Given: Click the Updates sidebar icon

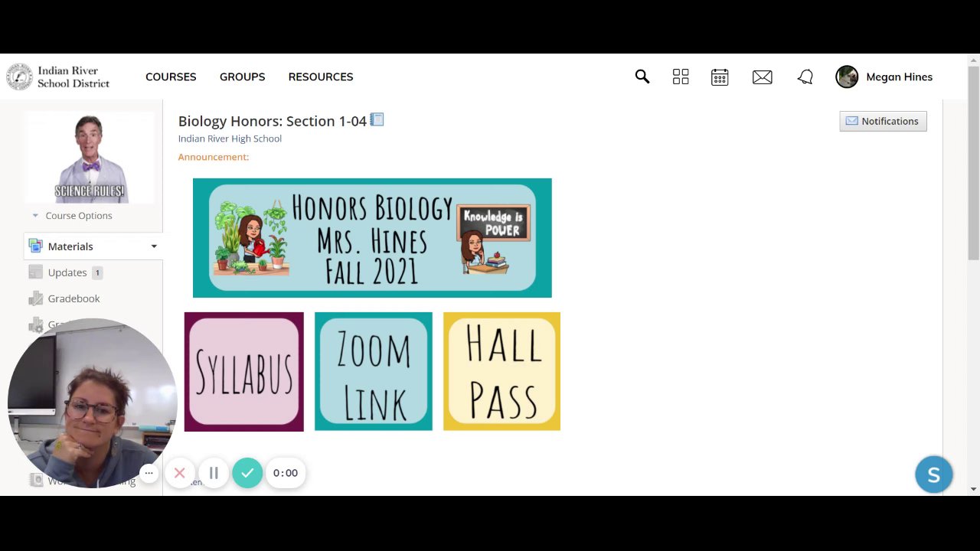Looking at the screenshot, I should [35, 272].
